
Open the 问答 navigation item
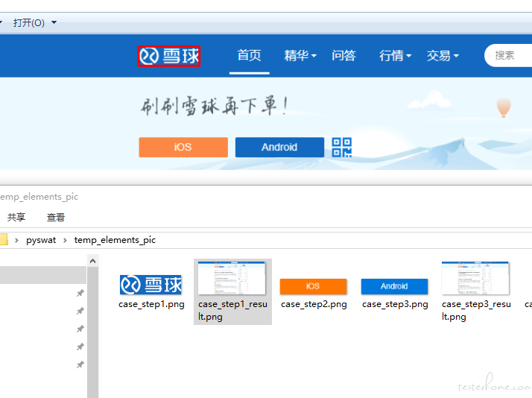pos(343,55)
